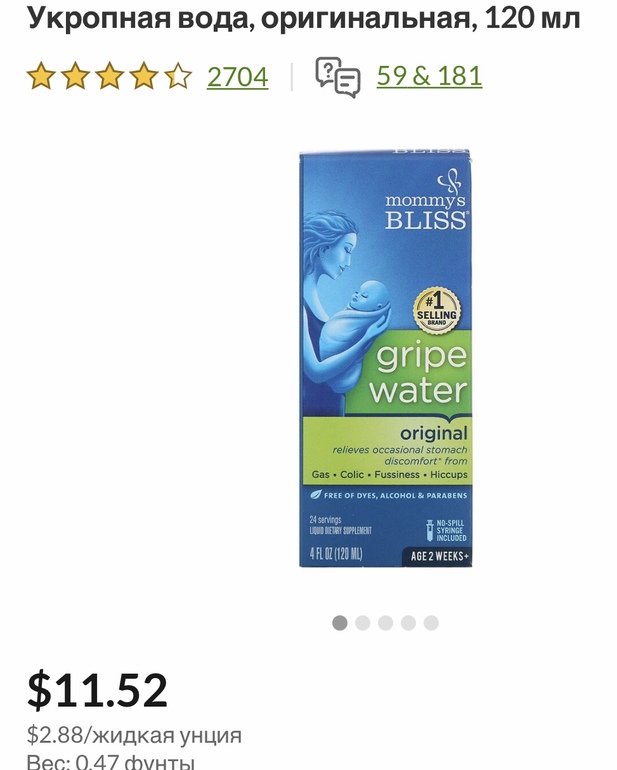Jump to the last carousel image dot

click(431, 623)
